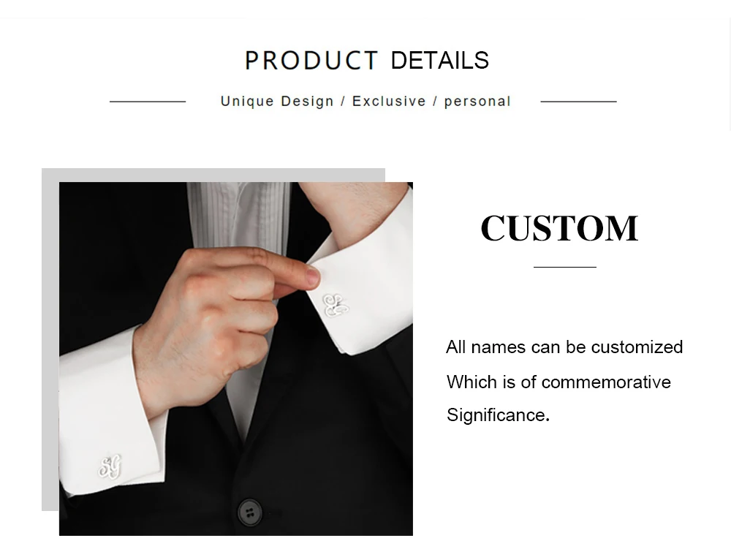This screenshot has width=731, height=560.
Task: Click the pleated white shirt front
Action: [238, 214]
